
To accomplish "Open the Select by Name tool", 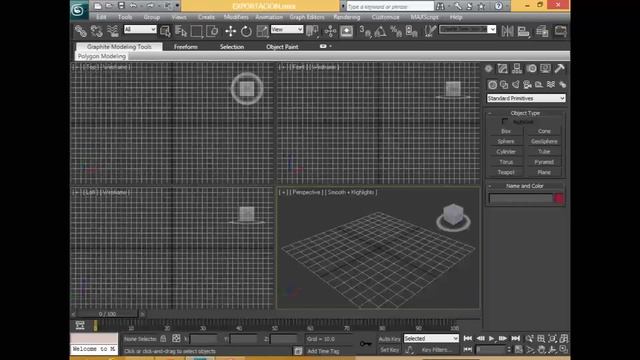I will (x=181, y=31).
